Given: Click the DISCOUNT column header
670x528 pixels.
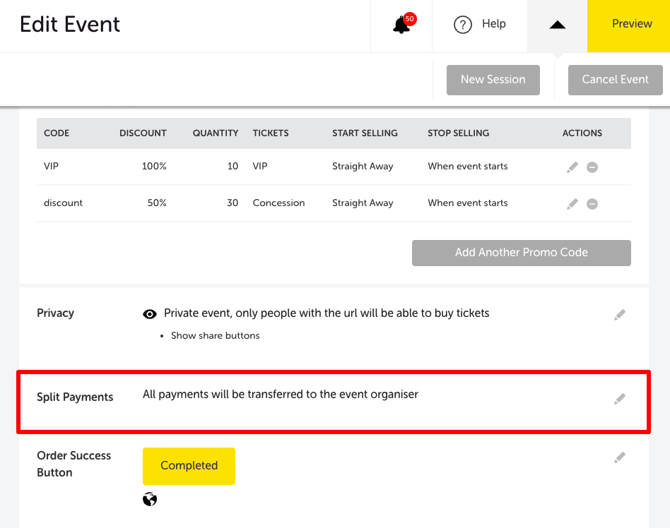Looking at the screenshot, I should [x=143, y=133].
